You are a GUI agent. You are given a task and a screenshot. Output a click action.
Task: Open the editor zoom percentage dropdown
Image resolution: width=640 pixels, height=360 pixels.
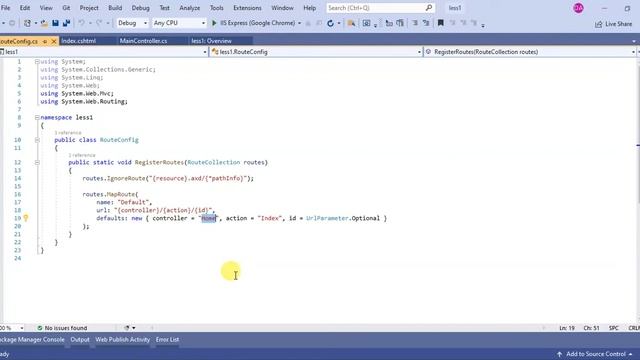click(22, 328)
